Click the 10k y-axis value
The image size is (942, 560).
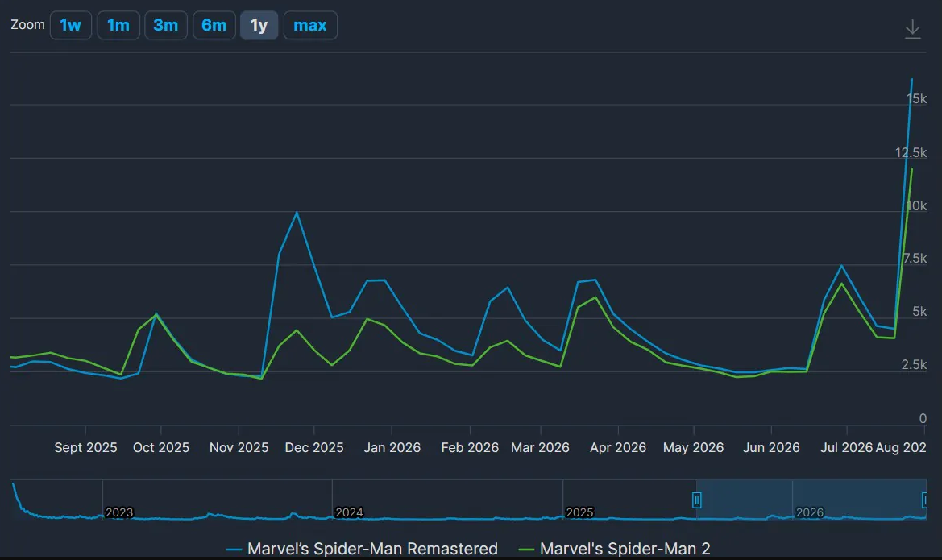(x=917, y=206)
